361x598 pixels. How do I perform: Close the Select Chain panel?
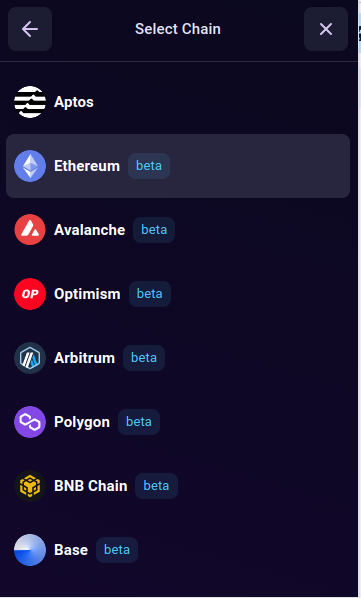click(326, 29)
